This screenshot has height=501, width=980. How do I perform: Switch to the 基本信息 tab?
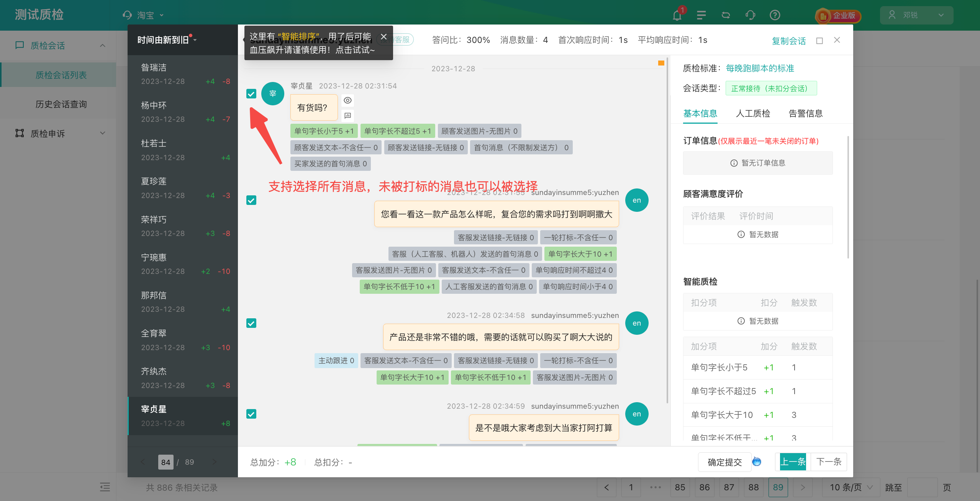[x=700, y=113]
